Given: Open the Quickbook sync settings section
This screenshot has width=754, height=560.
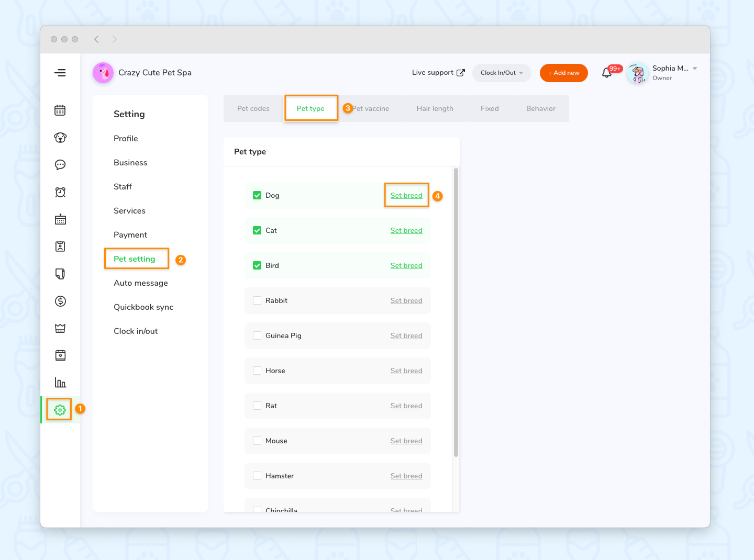Looking at the screenshot, I should (x=143, y=307).
